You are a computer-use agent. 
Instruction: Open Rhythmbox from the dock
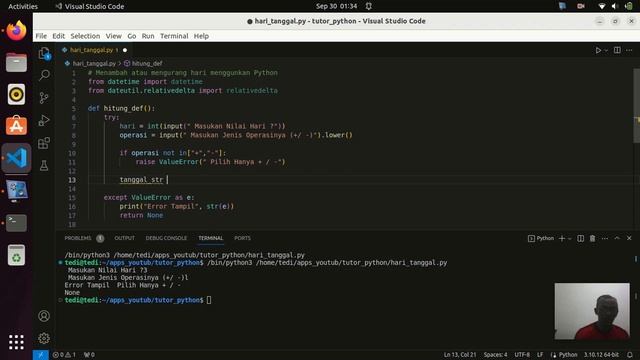point(16,94)
